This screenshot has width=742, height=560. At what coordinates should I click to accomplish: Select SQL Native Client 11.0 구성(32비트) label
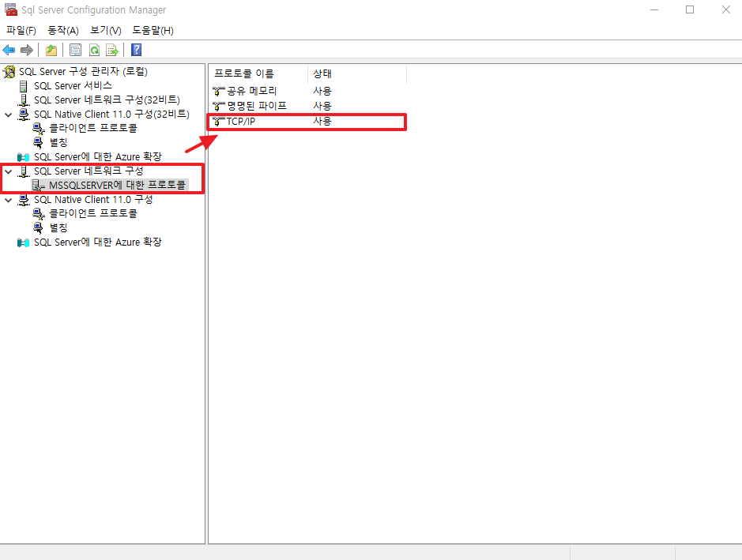(111, 115)
